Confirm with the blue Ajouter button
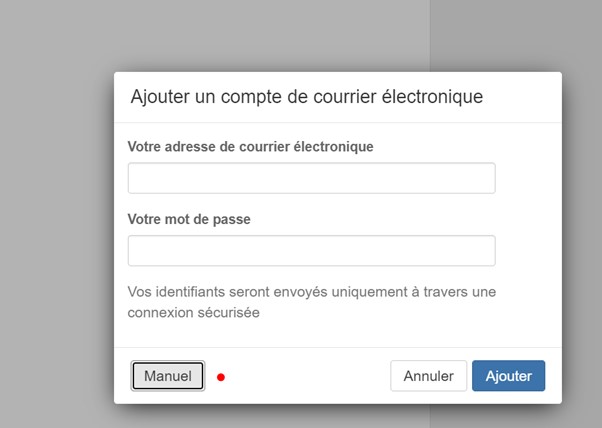 pos(508,376)
